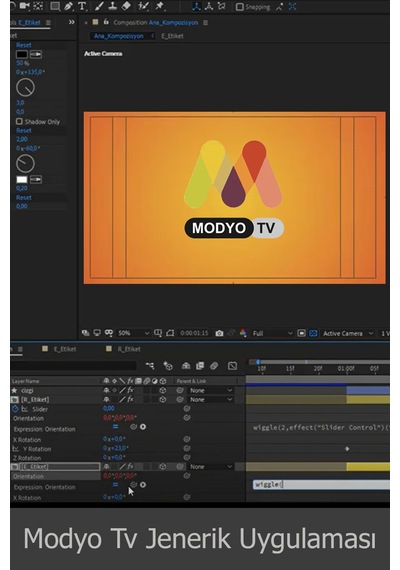Screen dimensions: 400x570
Task: Open the Parent dropdown for the R_Etiket layer
Action: (x=210, y=400)
